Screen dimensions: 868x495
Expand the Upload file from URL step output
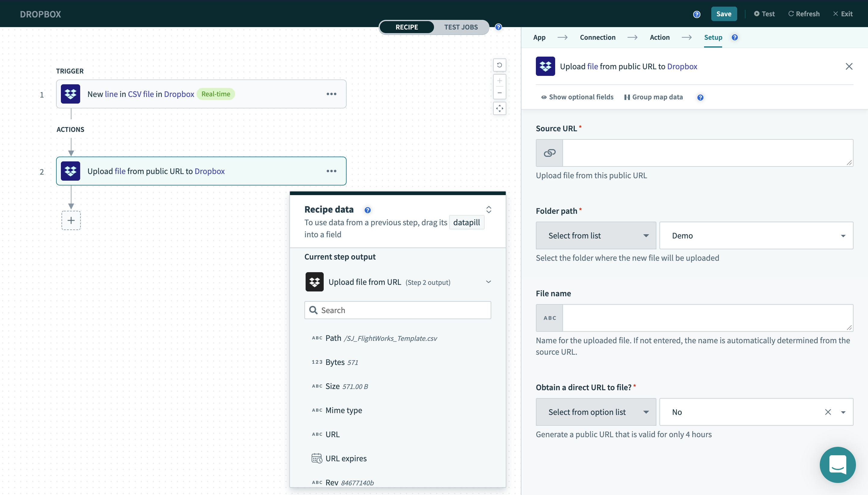[488, 281]
